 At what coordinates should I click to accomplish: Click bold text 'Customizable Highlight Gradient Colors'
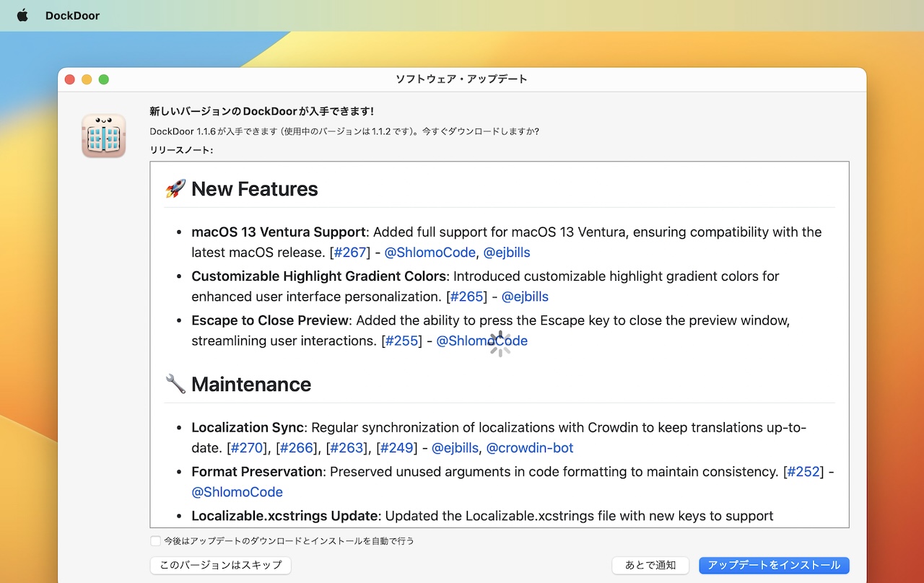tap(318, 276)
